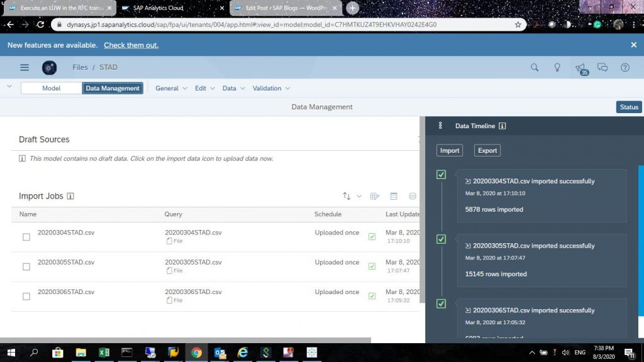Open the search magnifier in the app header
This screenshot has width=644, height=362.
click(535, 67)
